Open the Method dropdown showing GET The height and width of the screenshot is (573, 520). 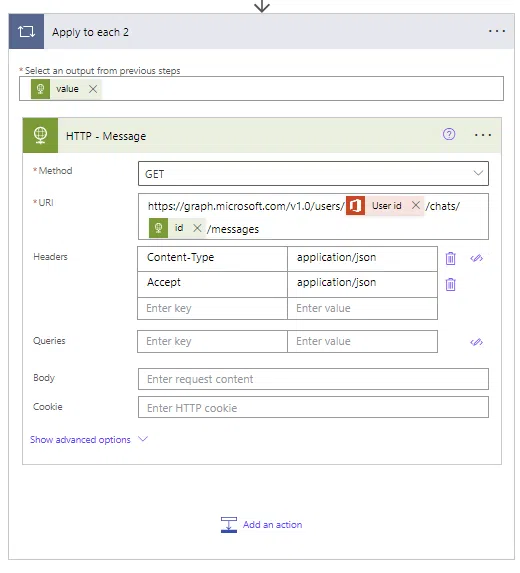[313, 174]
